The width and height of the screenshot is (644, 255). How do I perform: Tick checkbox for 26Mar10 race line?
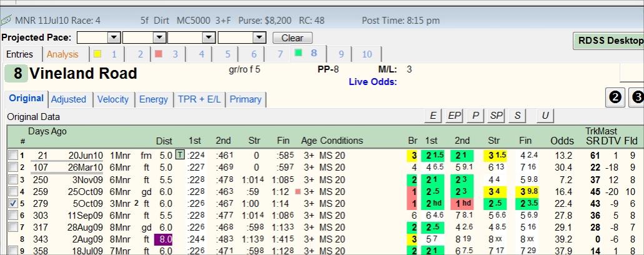pyautogui.click(x=13, y=167)
